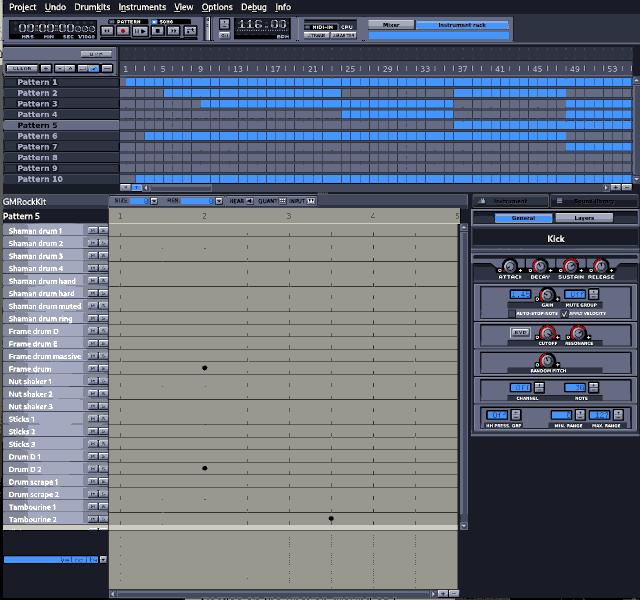
Task: Click the QUANT grid icon
Action: 282,201
